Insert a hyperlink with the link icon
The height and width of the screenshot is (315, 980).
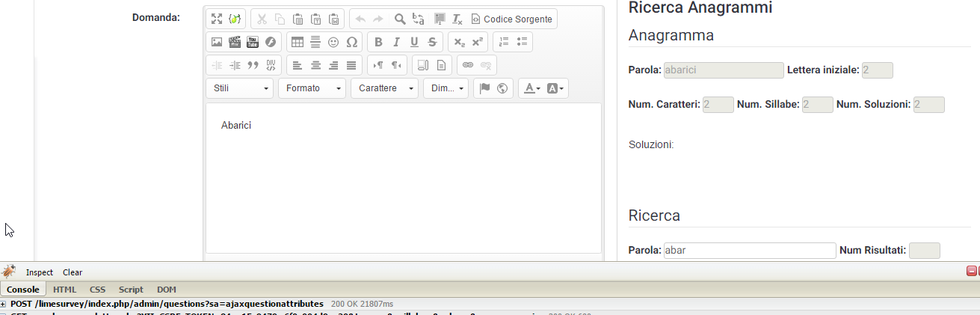[x=468, y=65]
